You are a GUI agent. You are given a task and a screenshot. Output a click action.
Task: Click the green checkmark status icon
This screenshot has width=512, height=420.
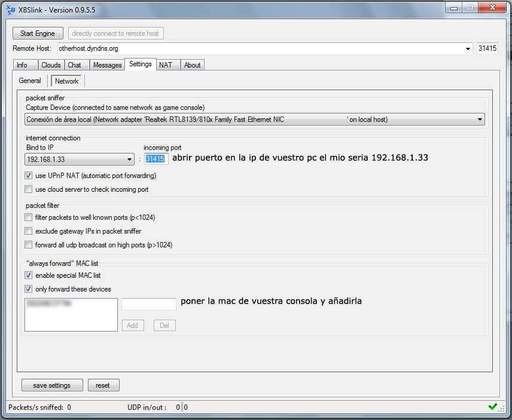492,406
